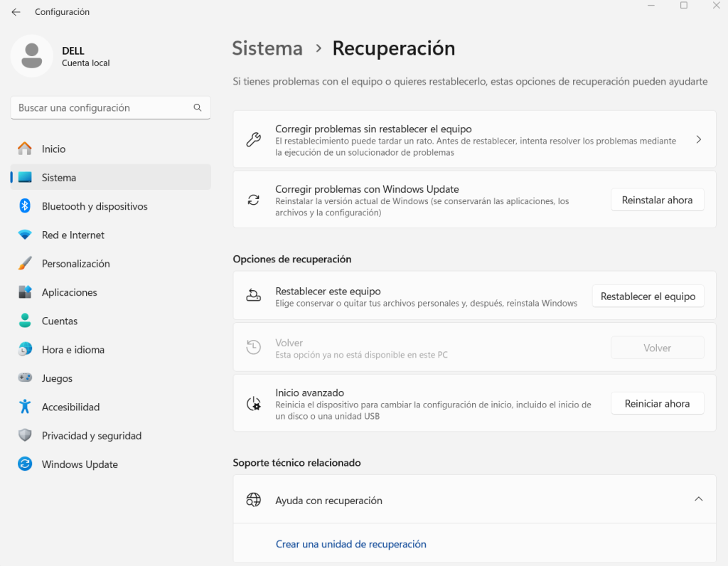Minimize the Configuración window

point(651,6)
